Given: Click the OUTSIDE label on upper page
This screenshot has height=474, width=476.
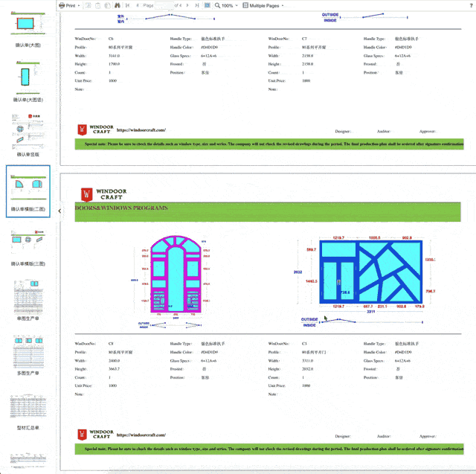Looking at the screenshot, I should tap(330, 15).
